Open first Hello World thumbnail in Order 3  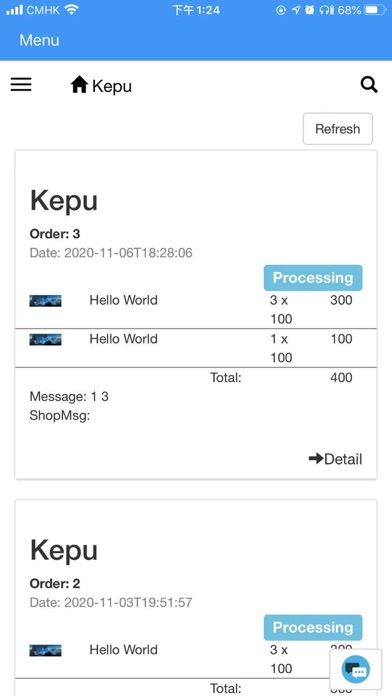tap(45, 301)
